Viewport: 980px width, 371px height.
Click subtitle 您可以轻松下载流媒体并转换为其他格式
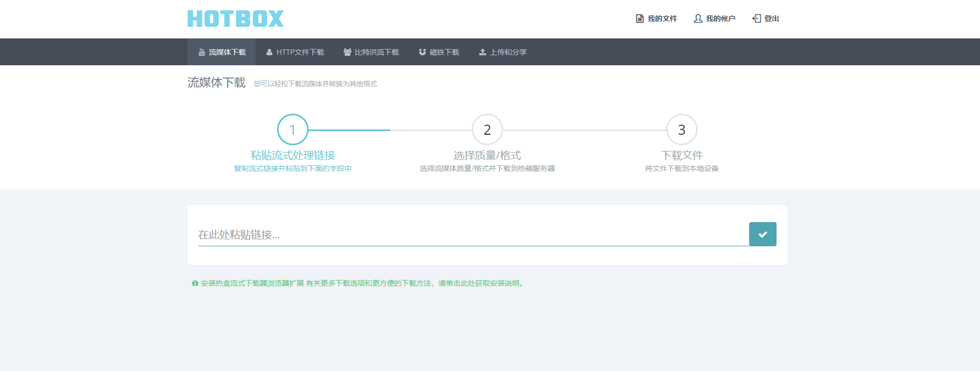[x=315, y=84]
